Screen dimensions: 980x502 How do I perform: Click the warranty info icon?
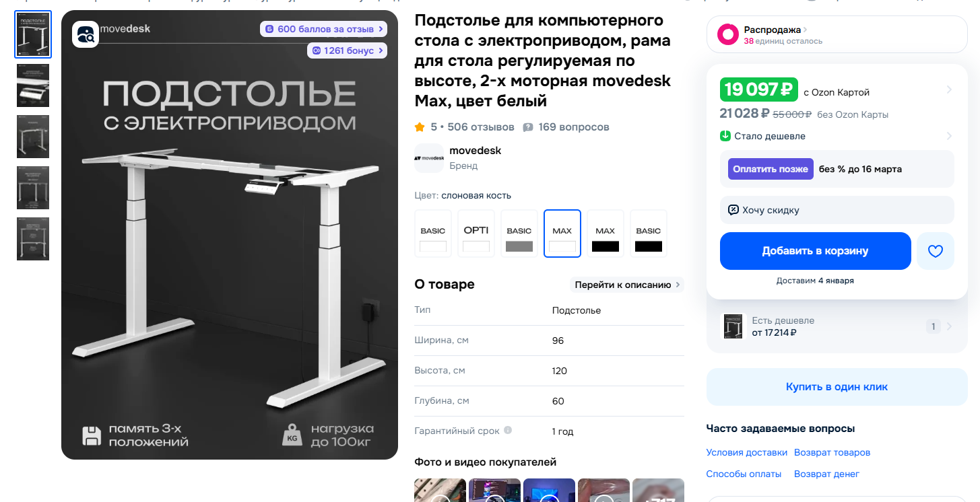click(x=508, y=430)
